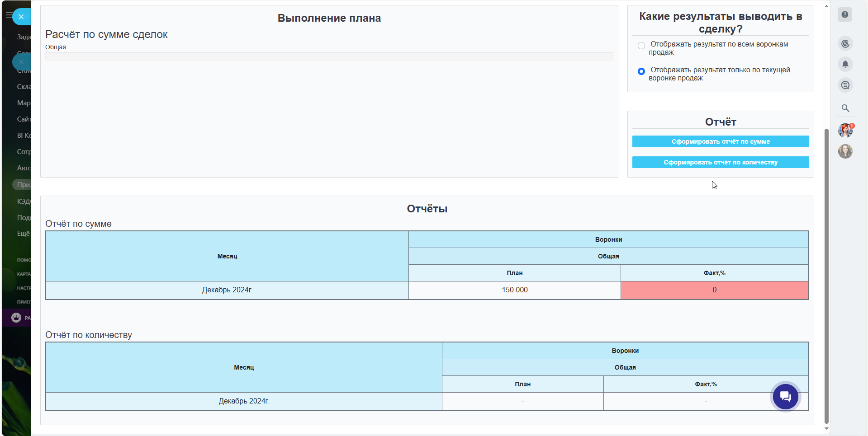The image size is (868, 436).
Task: Click the red Факт,% cell showing 0
Action: click(x=714, y=290)
